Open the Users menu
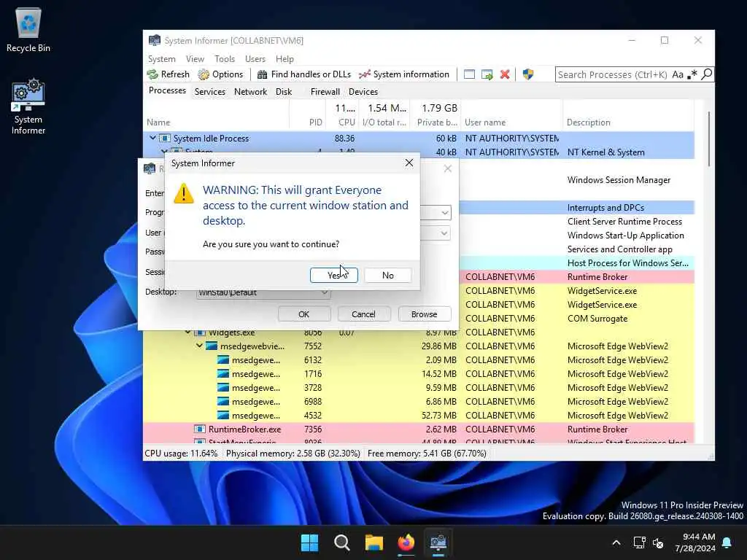The width and height of the screenshot is (747, 560). [x=255, y=59]
